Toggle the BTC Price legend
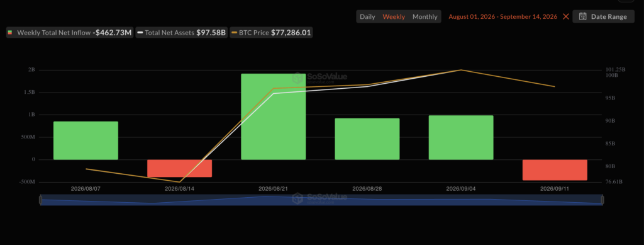 pos(272,33)
